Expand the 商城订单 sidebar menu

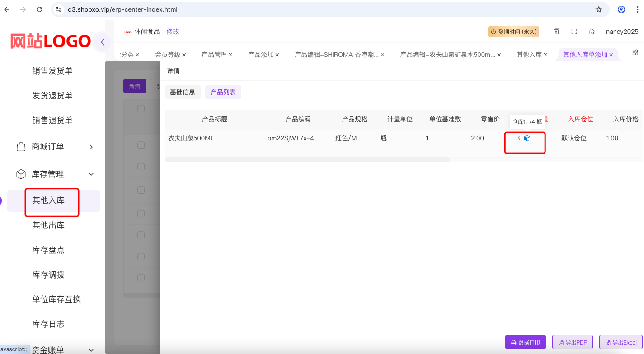[x=91, y=147]
